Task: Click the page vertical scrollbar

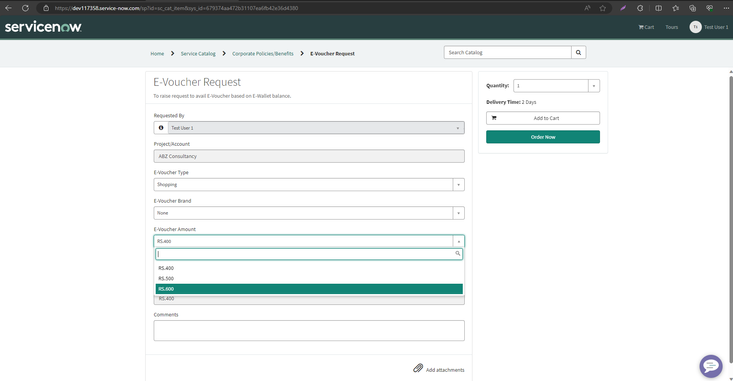Action: tap(731, 219)
